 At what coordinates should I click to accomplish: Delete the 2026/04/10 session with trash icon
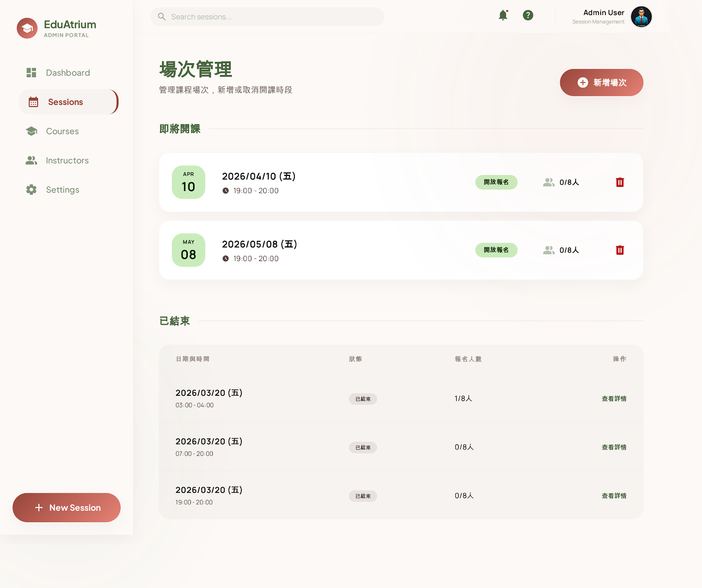point(620,183)
